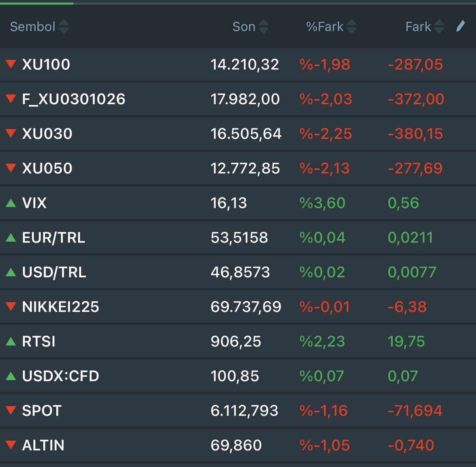Tap the green up arrow beside RTSI
The height and width of the screenshot is (467, 476).
click(x=11, y=341)
